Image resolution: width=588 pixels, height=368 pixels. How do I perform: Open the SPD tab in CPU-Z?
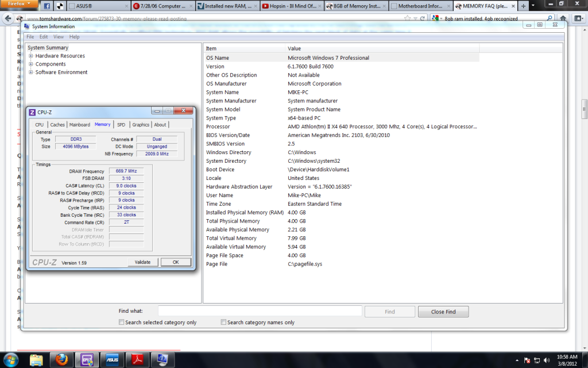point(121,125)
